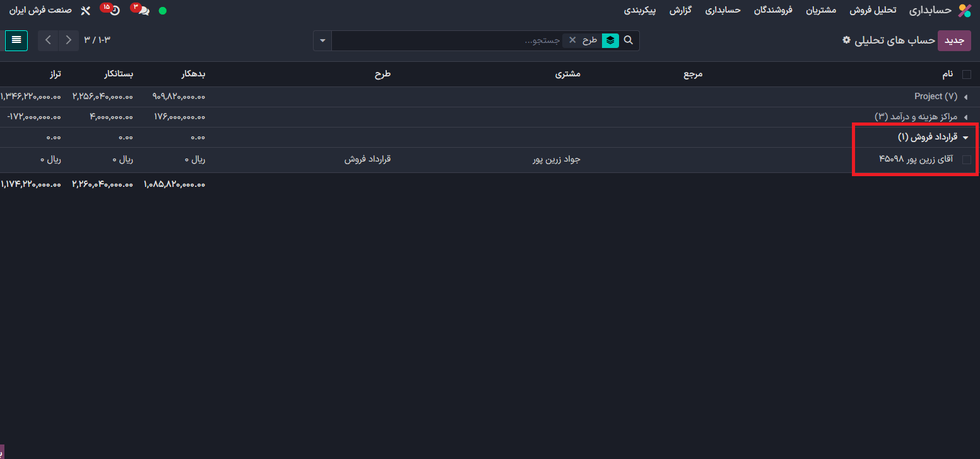Switch to list view icon
This screenshot has width=980, height=459.
point(16,40)
